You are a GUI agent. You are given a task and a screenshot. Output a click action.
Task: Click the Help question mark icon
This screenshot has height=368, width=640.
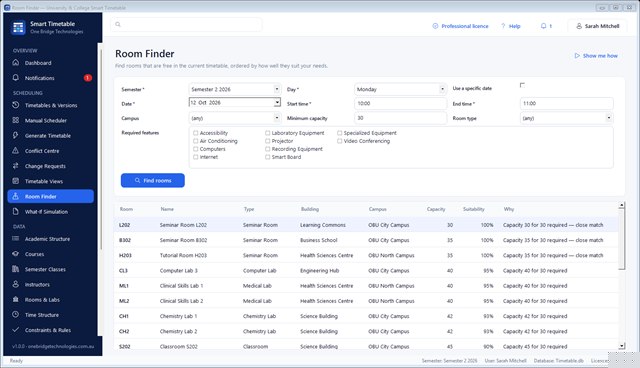point(503,26)
